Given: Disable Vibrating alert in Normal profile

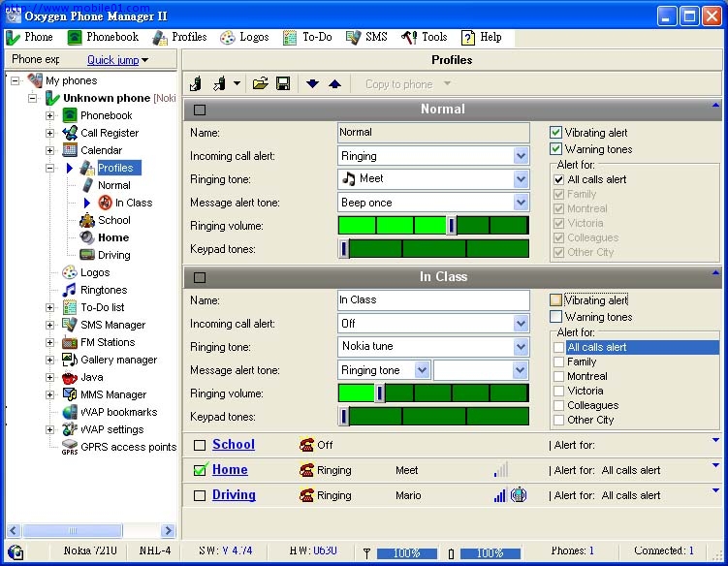Looking at the screenshot, I should [555, 133].
